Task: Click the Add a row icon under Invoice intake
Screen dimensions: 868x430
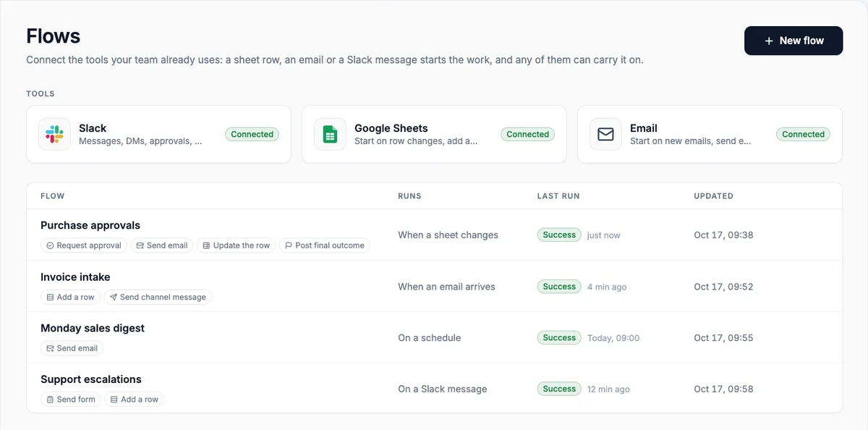Action: pyautogui.click(x=50, y=297)
